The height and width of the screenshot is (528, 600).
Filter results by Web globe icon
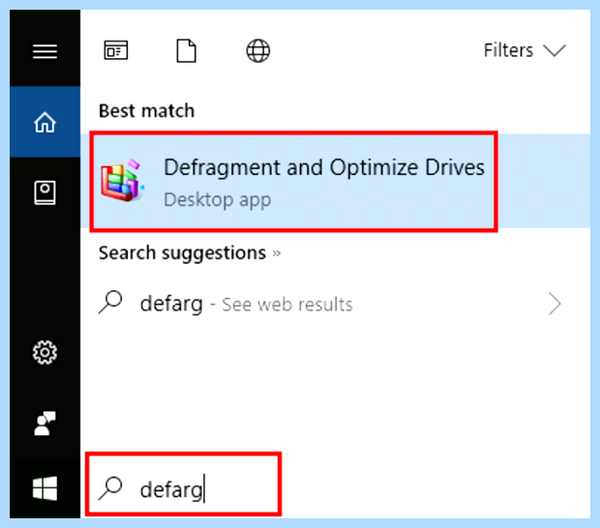(x=258, y=51)
